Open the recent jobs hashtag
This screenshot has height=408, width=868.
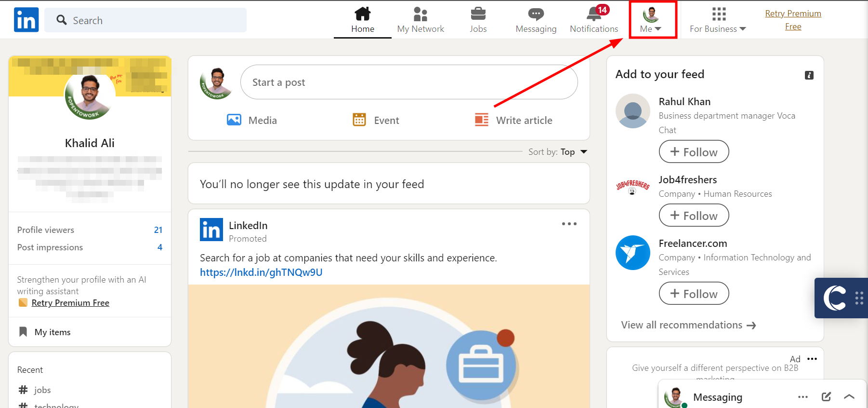[35, 390]
